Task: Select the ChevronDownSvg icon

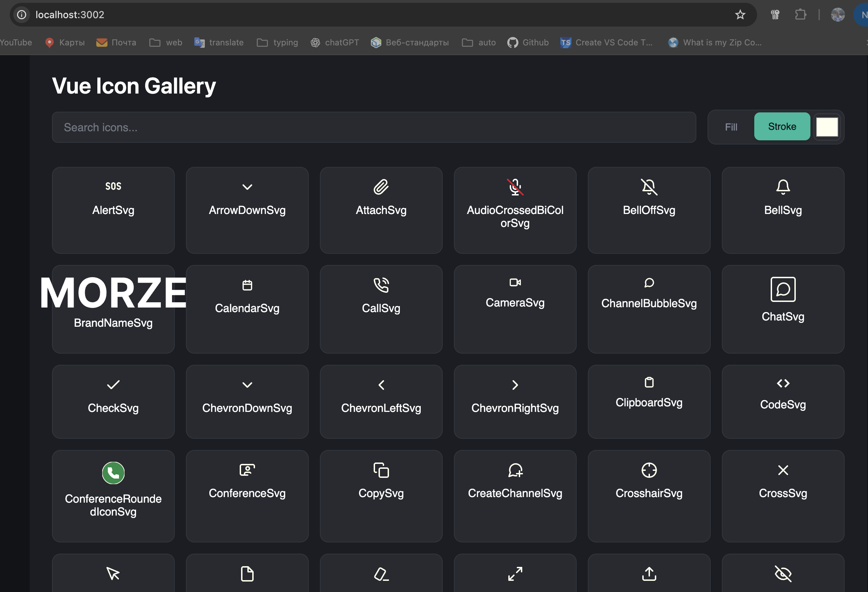Action: click(x=247, y=385)
